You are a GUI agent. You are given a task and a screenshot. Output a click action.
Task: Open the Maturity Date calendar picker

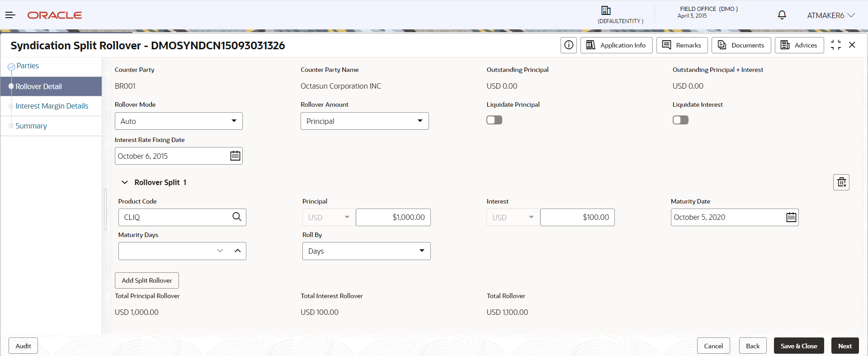791,217
